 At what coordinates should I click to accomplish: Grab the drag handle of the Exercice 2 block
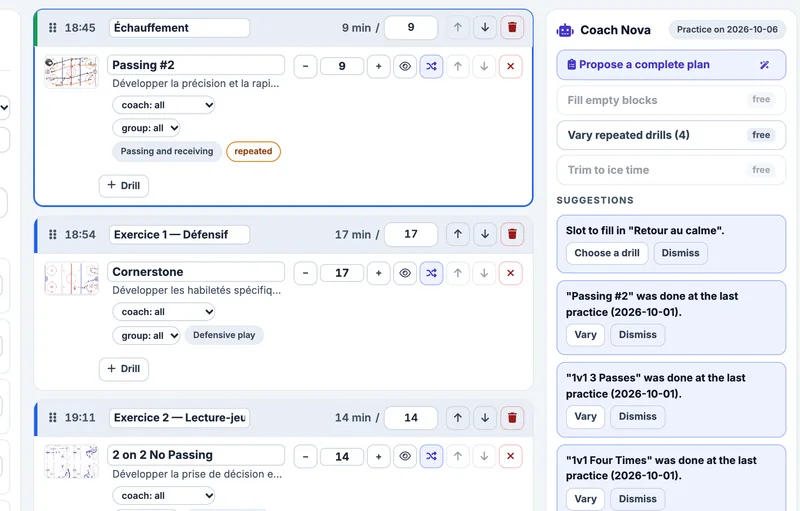53,418
